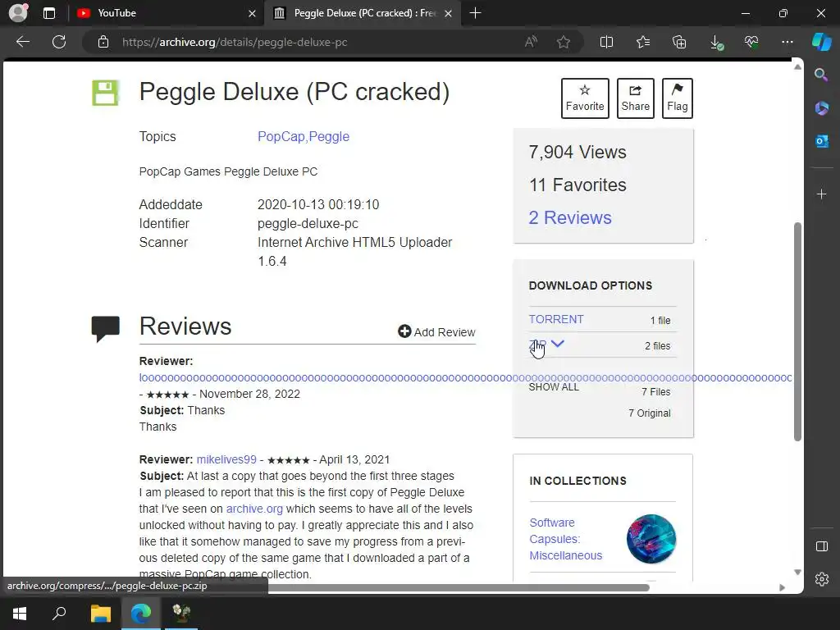This screenshot has height=630, width=840.
Task: Click the vertical page scrollbar thumb
Action: tap(797, 331)
